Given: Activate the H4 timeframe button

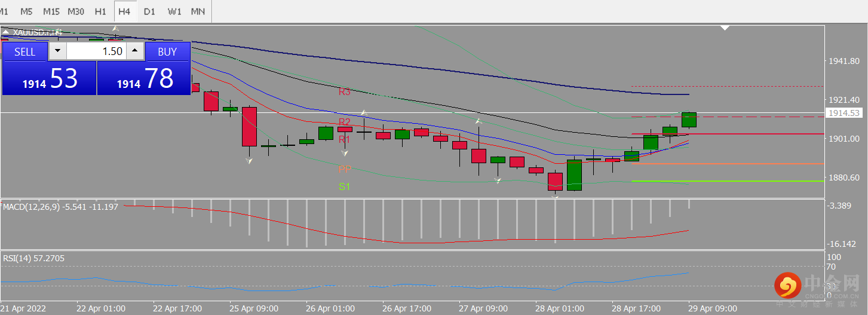Looking at the screenshot, I should tap(125, 11).
